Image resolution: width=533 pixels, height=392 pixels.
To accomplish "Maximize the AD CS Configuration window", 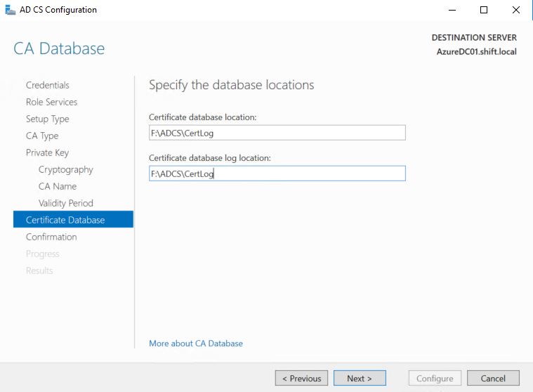I will [484, 10].
